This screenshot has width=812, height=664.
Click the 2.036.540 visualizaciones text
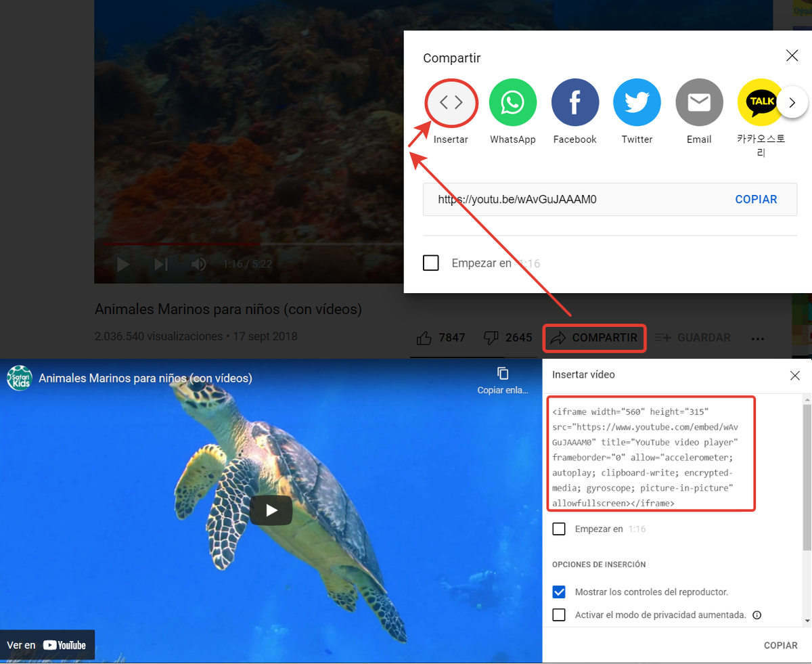tap(158, 336)
